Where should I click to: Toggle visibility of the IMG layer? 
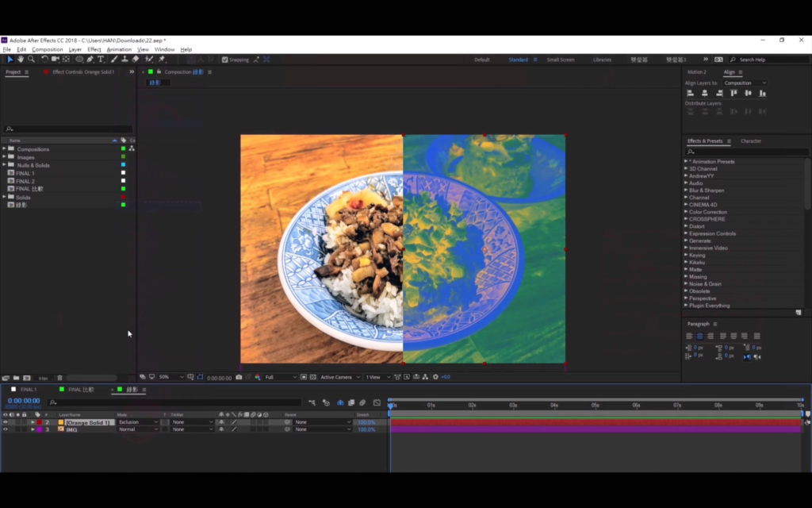5,429
